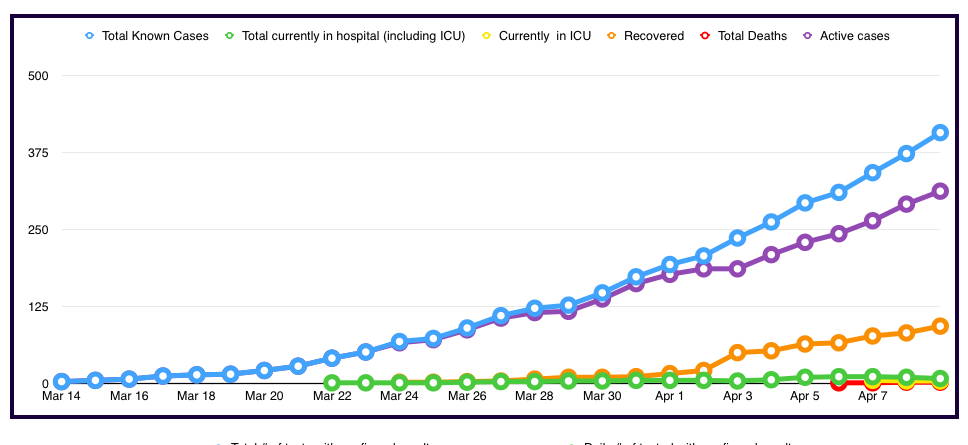
Task: Click the Apr 7 x-axis label
Action: click(x=873, y=396)
